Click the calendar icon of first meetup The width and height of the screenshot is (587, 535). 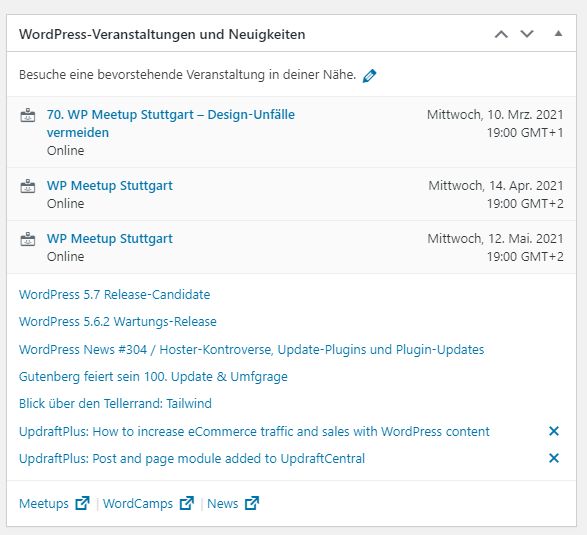28,115
